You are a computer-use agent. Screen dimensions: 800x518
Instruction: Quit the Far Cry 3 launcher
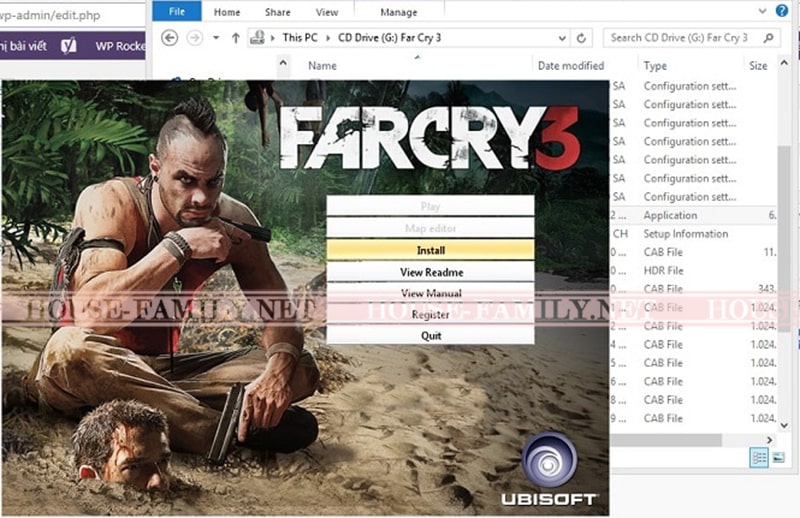click(x=431, y=336)
